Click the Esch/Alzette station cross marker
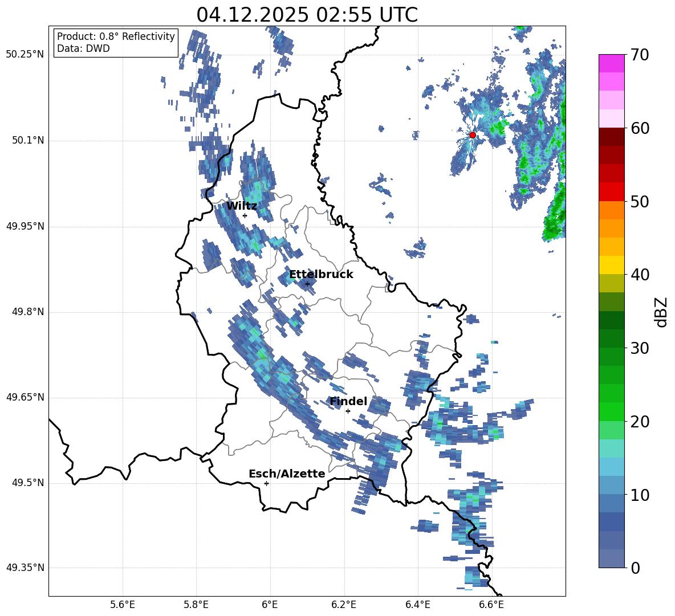 pyautogui.click(x=266, y=483)
